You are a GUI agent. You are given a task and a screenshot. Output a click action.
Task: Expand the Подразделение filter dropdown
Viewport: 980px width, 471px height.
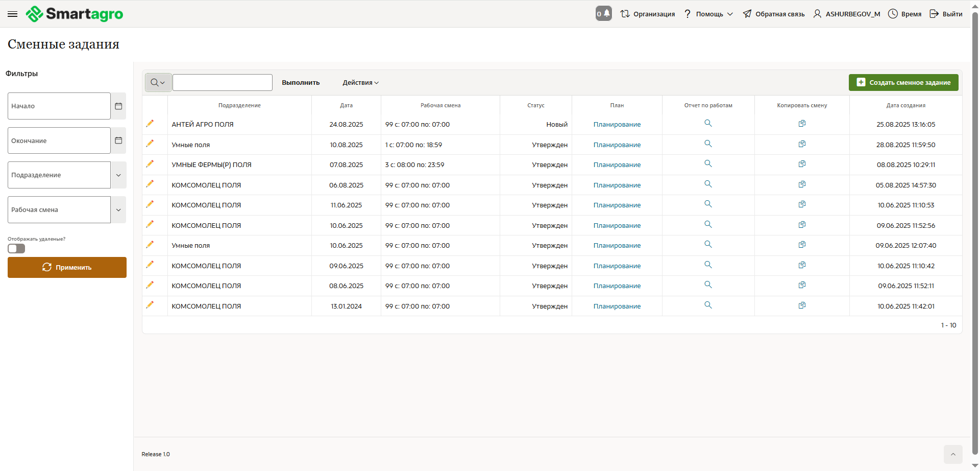click(118, 175)
